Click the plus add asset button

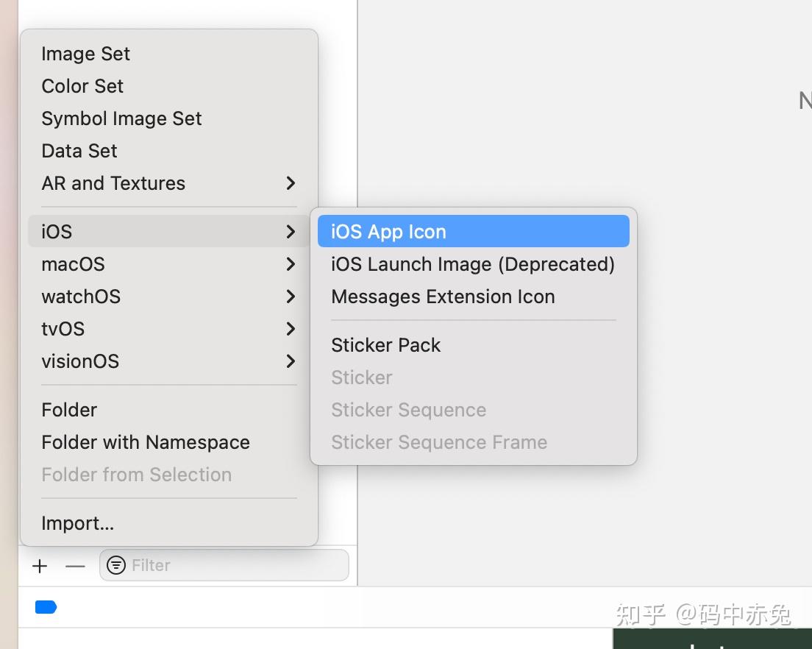coord(40,566)
